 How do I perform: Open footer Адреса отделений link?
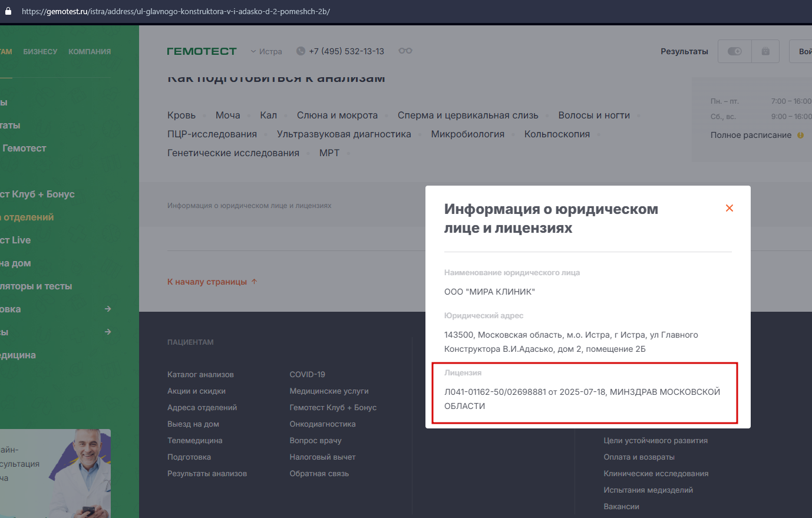point(202,407)
